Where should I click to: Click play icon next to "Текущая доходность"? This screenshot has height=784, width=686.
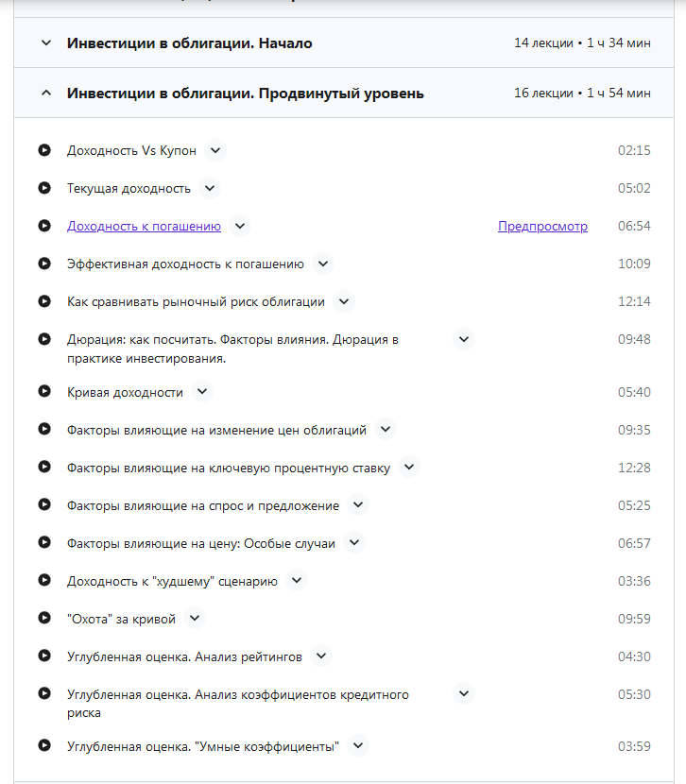pos(44,188)
